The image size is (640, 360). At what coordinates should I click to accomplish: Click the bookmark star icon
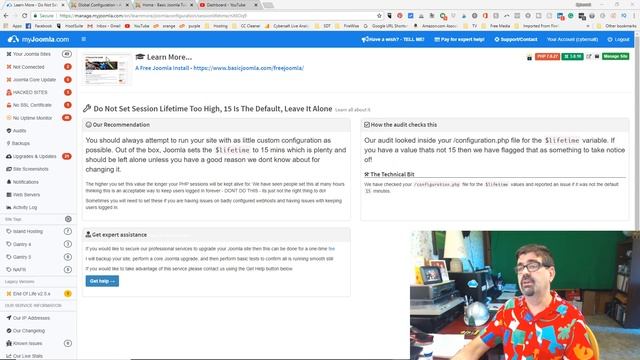[x=379, y=16]
